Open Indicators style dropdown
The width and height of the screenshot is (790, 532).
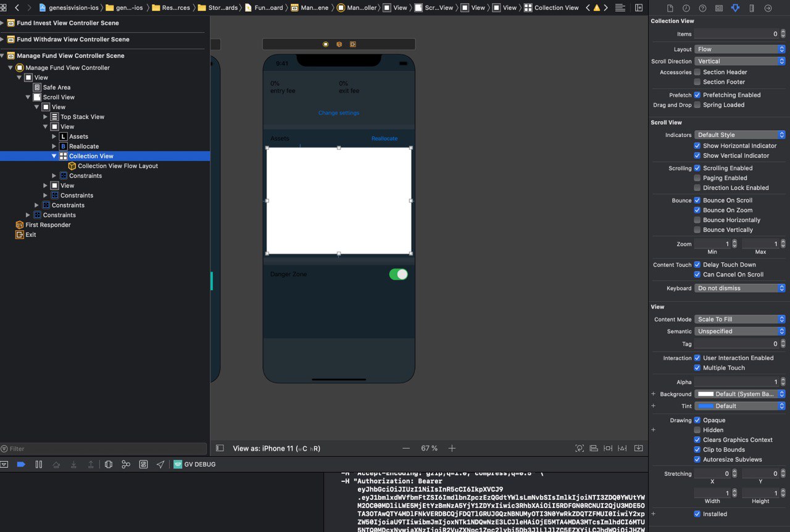click(x=740, y=135)
